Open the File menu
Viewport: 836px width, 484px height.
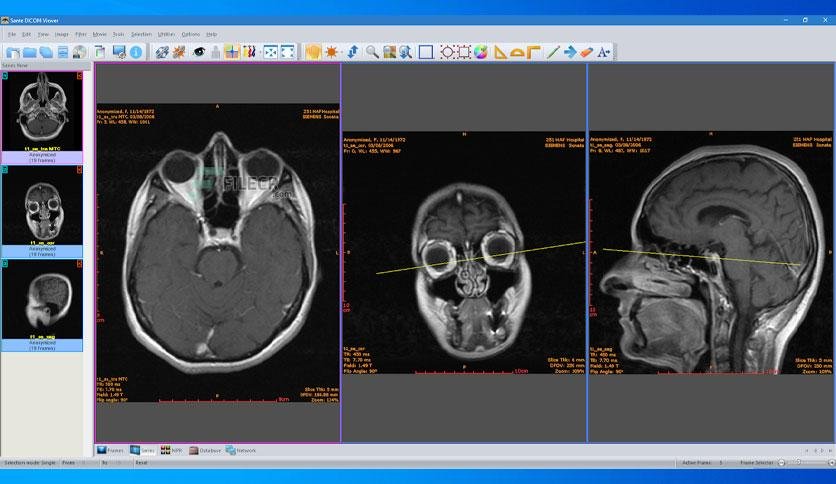[12, 34]
